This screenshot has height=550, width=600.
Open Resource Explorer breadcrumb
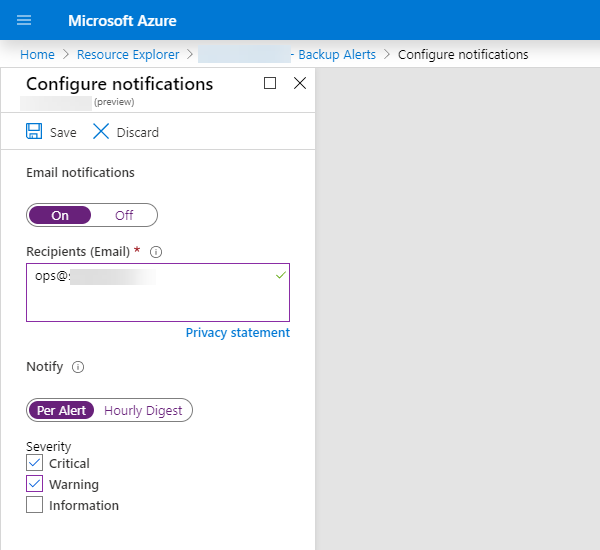point(128,55)
